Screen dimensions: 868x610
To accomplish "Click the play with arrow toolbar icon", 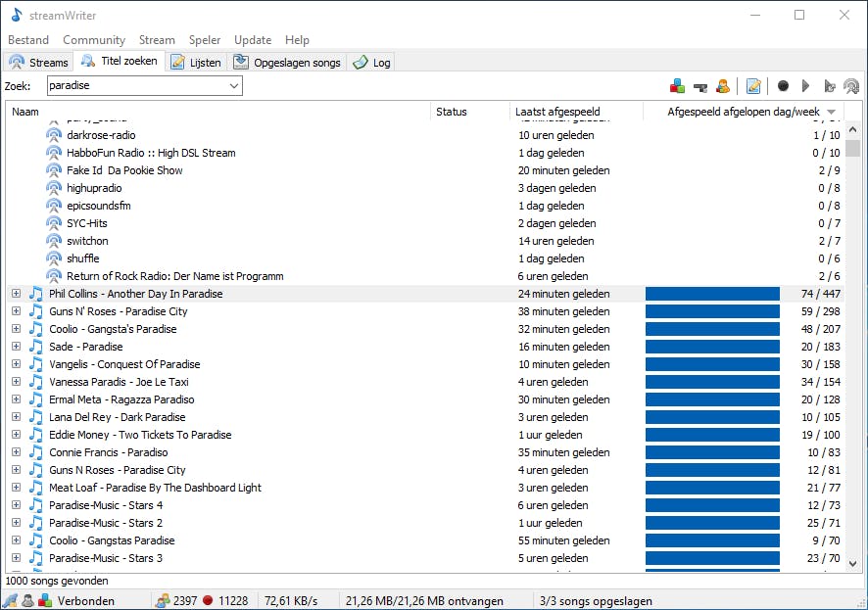I will [830, 86].
